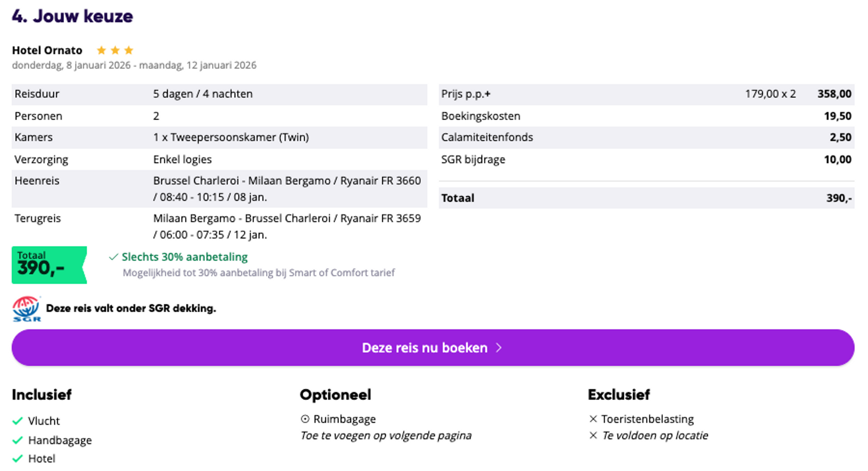This screenshot has height=471, width=868.
Task: Click the green checkmark beside Vlucht
Action: (x=17, y=421)
